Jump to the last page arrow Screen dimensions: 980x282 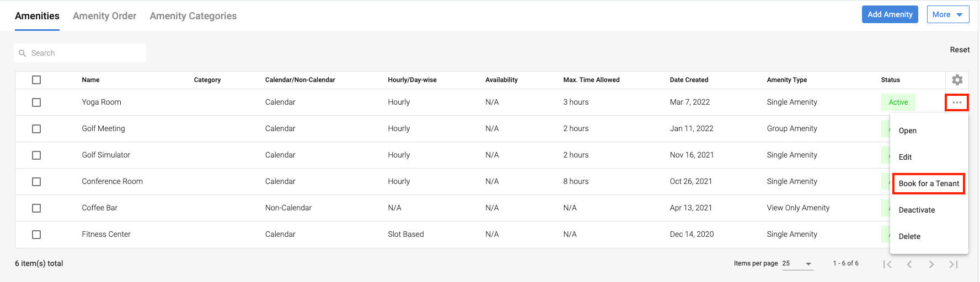coord(954,264)
